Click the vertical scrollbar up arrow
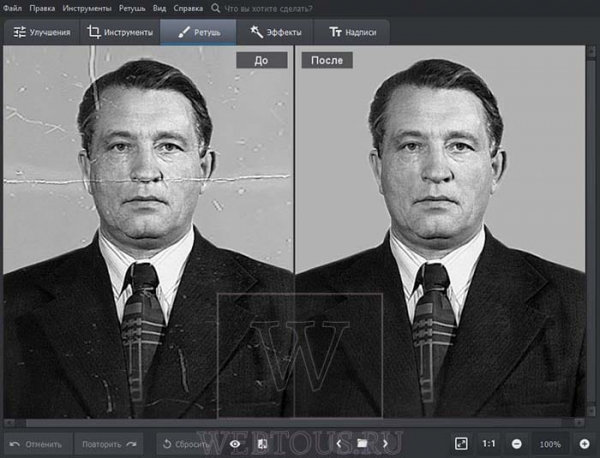The image size is (600, 458). 591,51
